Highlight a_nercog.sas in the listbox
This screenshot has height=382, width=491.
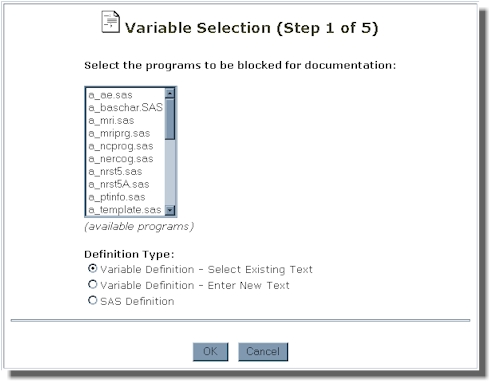[x=126, y=159]
